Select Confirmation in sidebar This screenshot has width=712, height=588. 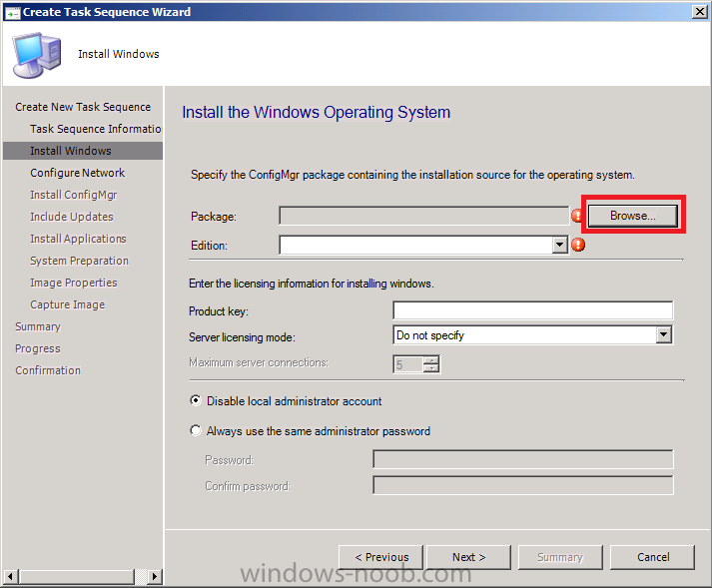tap(48, 370)
